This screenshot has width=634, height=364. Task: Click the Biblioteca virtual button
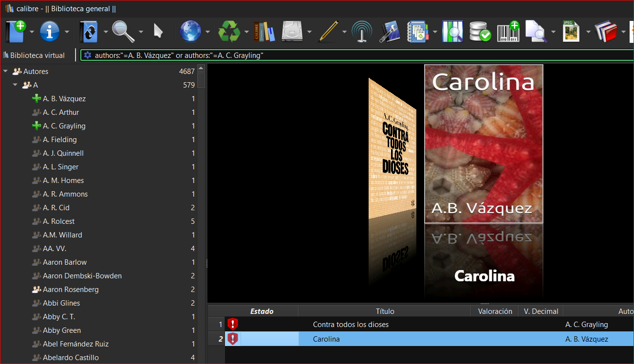[x=34, y=55]
